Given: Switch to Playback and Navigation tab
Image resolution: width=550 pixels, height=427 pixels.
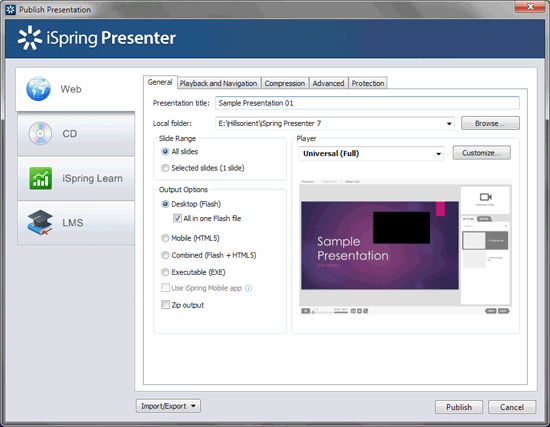Looking at the screenshot, I should coord(219,83).
